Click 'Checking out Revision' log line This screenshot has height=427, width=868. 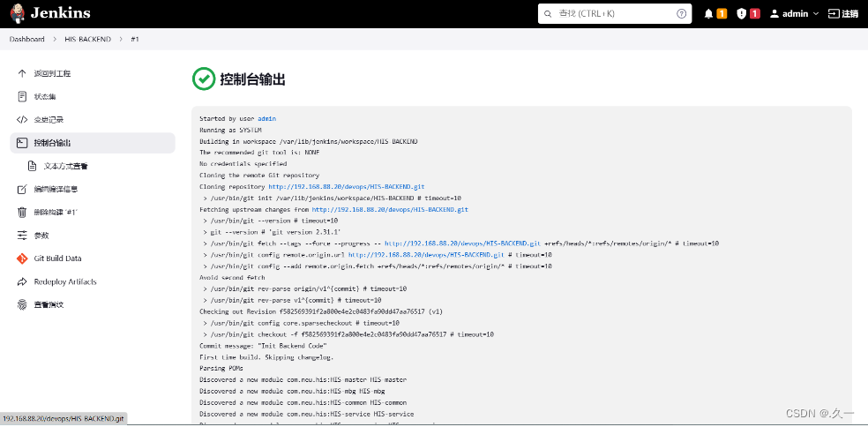coord(321,311)
